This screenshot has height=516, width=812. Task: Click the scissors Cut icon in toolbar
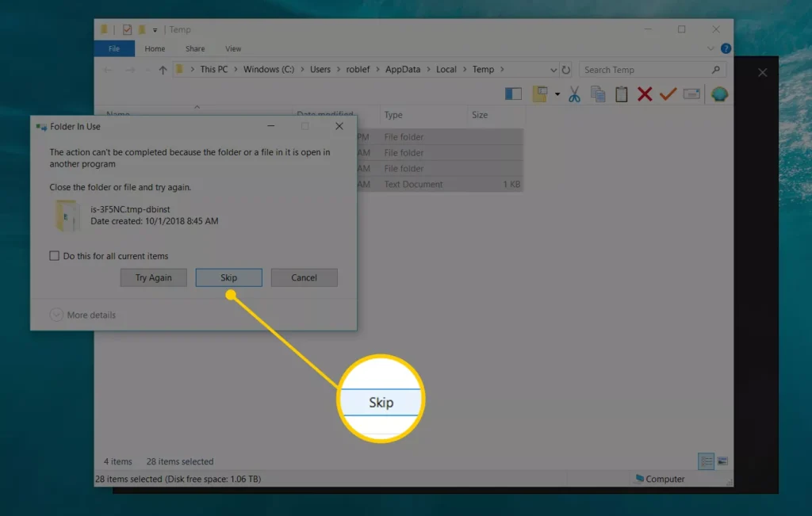tap(575, 94)
